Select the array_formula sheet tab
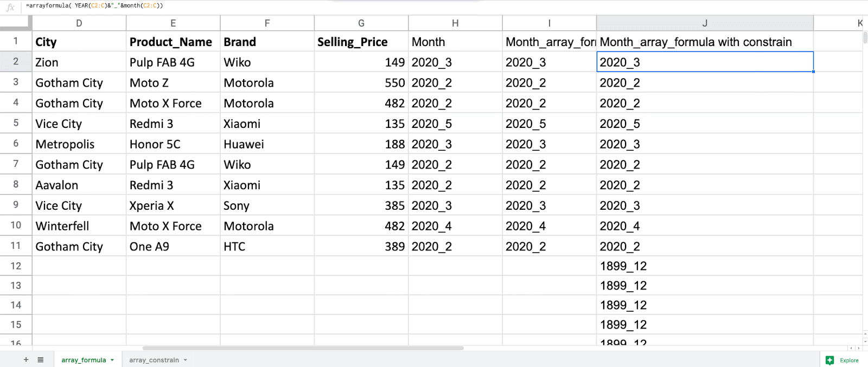The height and width of the screenshot is (367, 868). click(82, 359)
